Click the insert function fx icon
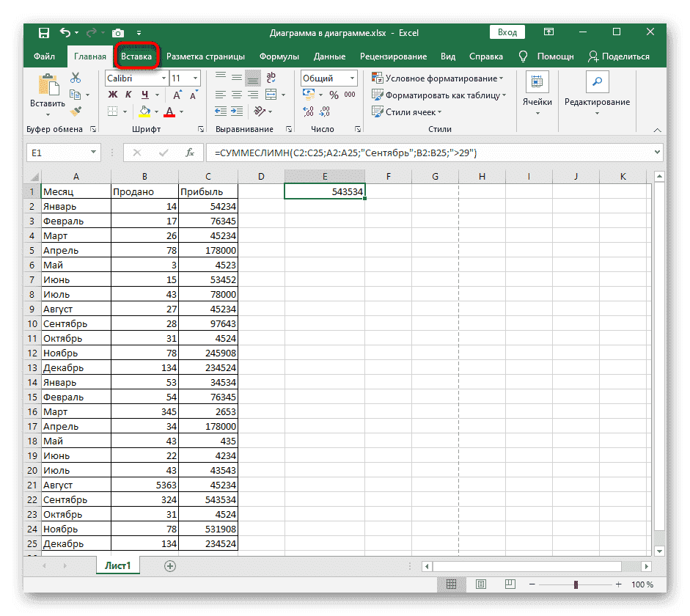Image resolution: width=690 pixels, height=616 pixels. point(189,153)
